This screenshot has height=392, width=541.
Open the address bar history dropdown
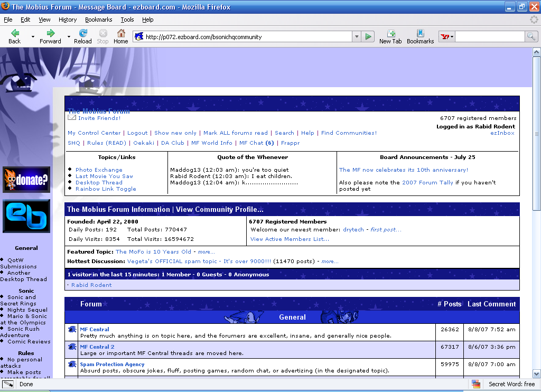coord(357,37)
